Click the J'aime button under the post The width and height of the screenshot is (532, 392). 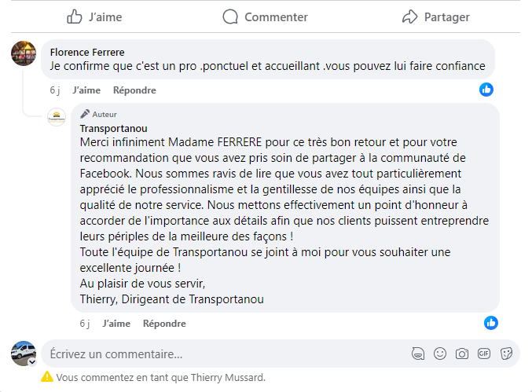tap(94, 16)
